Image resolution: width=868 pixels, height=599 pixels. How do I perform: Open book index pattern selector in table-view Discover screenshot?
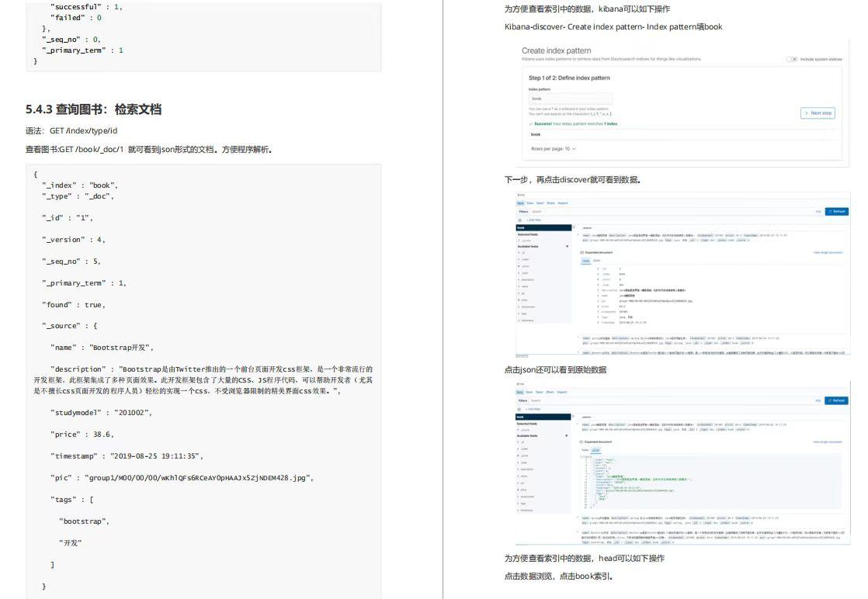click(543, 227)
